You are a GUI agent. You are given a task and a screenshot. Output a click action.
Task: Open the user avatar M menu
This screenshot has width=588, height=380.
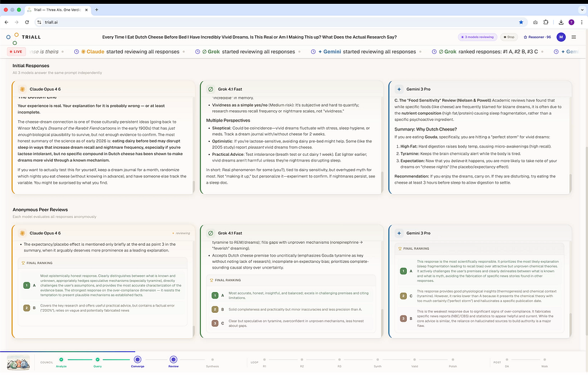click(561, 37)
